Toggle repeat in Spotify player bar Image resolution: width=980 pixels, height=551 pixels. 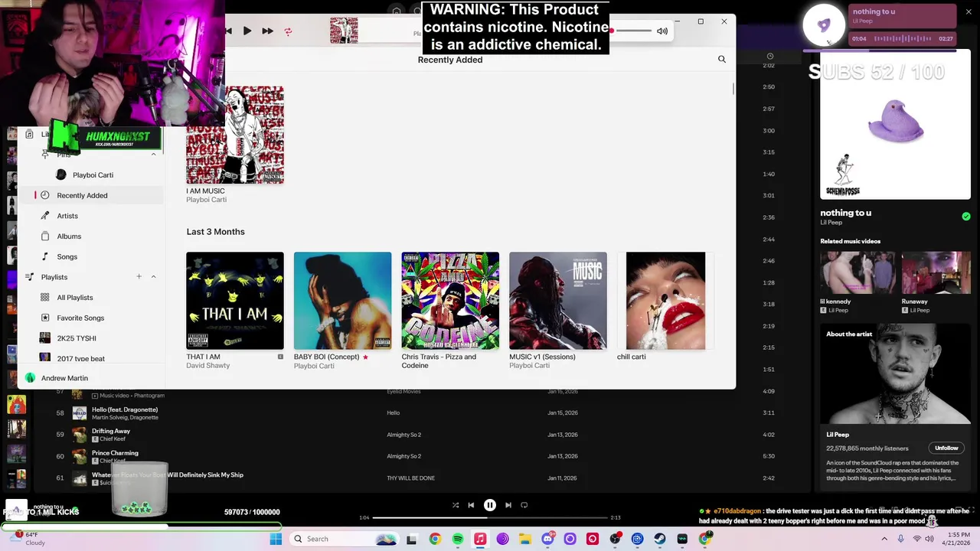524,505
